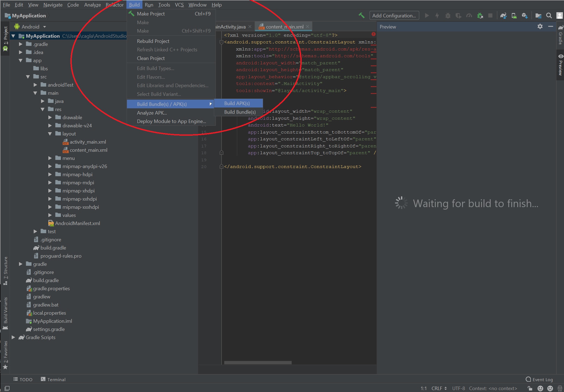Expand the mipmap-hdpi folder

[x=50, y=175]
